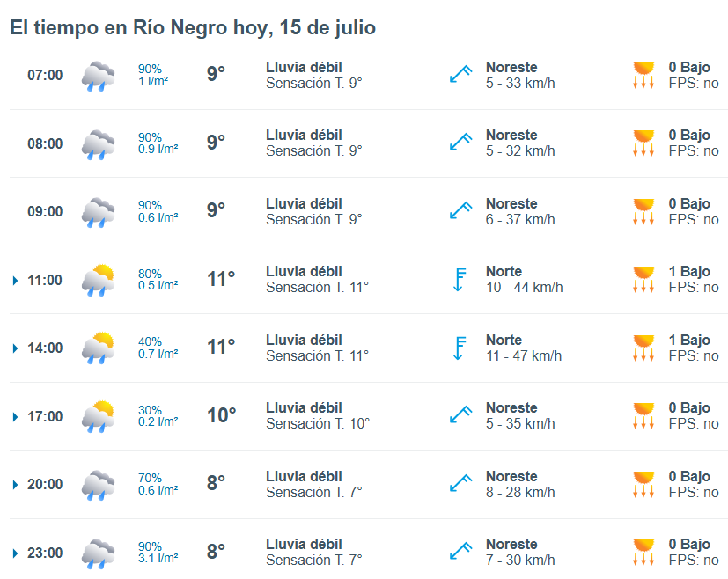
Task: Click the Norte wind arrow icon at 11:00
Action: tap(460, 279)
